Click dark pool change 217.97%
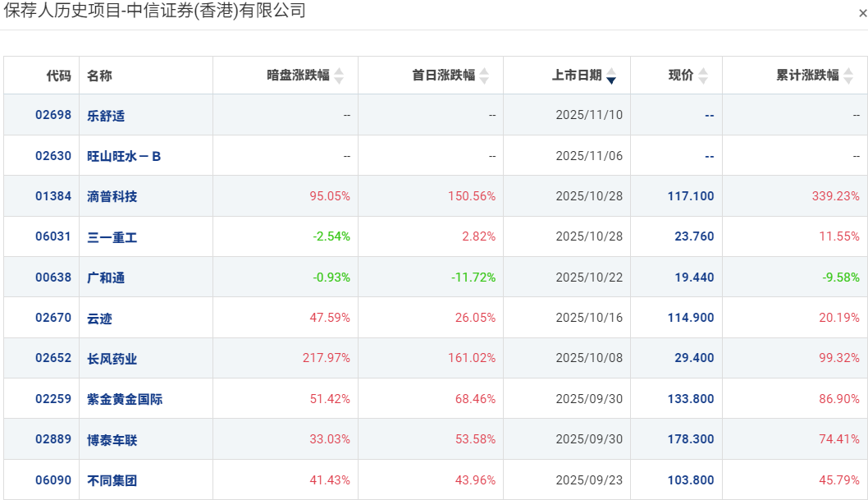Screen dimensions: 868x500 (x=326, y=358)
